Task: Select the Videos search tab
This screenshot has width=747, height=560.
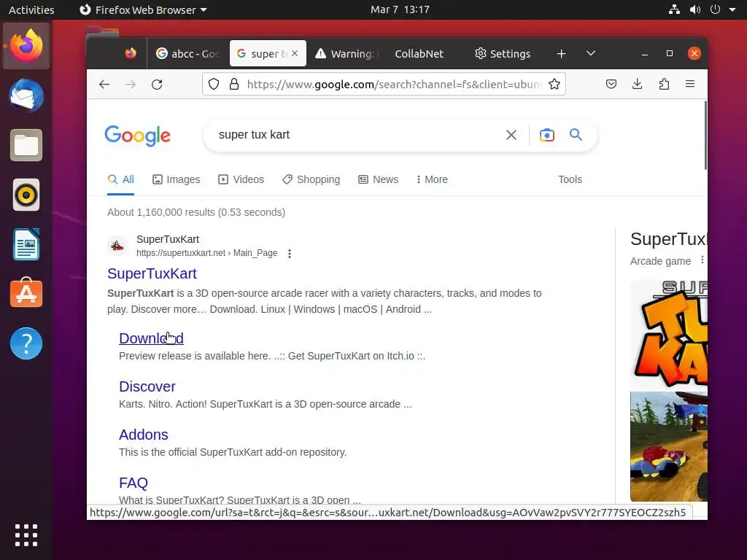Action: (241, 179)
